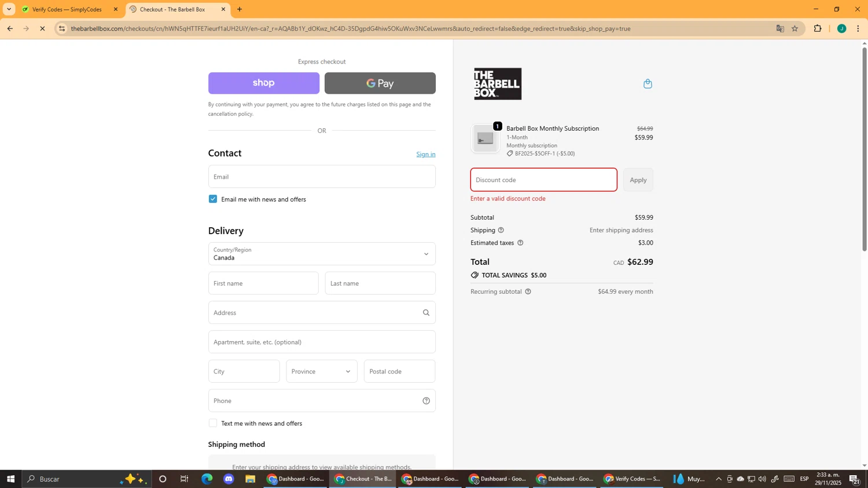Open Verify Codes taskbar window
This screenshot has width=868, height=488.
click(x=632, y=479)
